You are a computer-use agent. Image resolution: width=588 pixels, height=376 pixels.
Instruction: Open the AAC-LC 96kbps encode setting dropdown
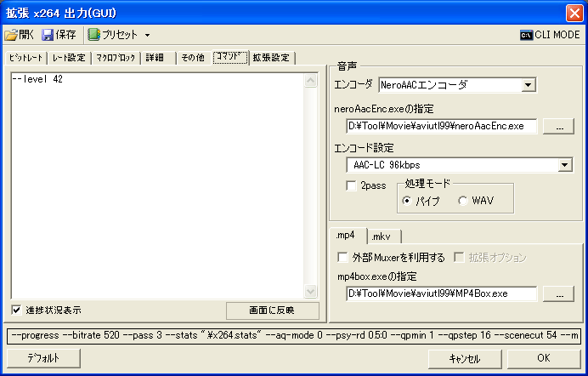coord(565,165)
